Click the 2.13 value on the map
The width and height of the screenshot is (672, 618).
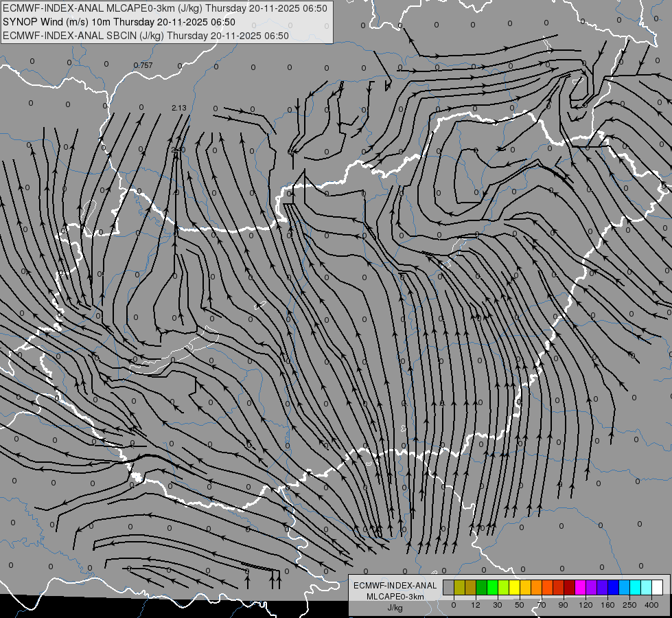click(178, 108)
